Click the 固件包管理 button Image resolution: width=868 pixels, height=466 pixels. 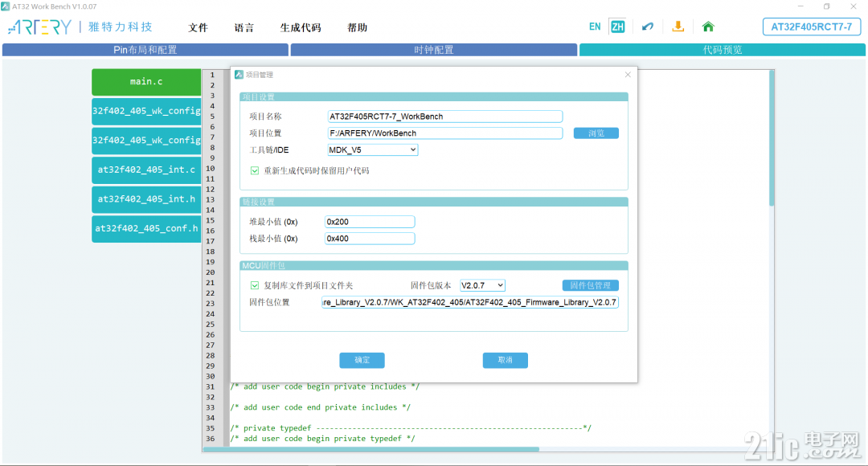pos(591,285)
